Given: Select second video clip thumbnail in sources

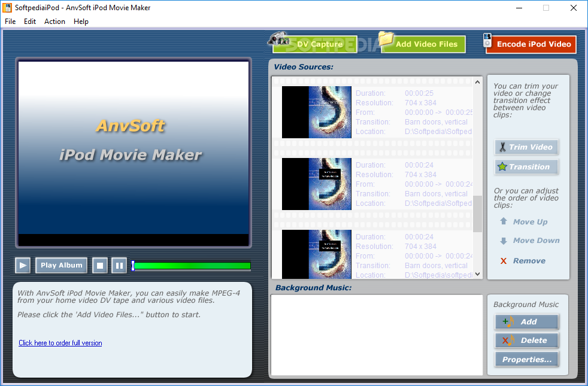Looking at the screenshot, I should pyautogui.click(x=317, y=184).
